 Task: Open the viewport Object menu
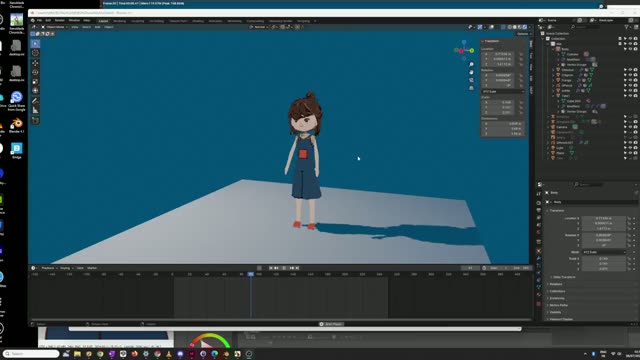coord(109,27)
